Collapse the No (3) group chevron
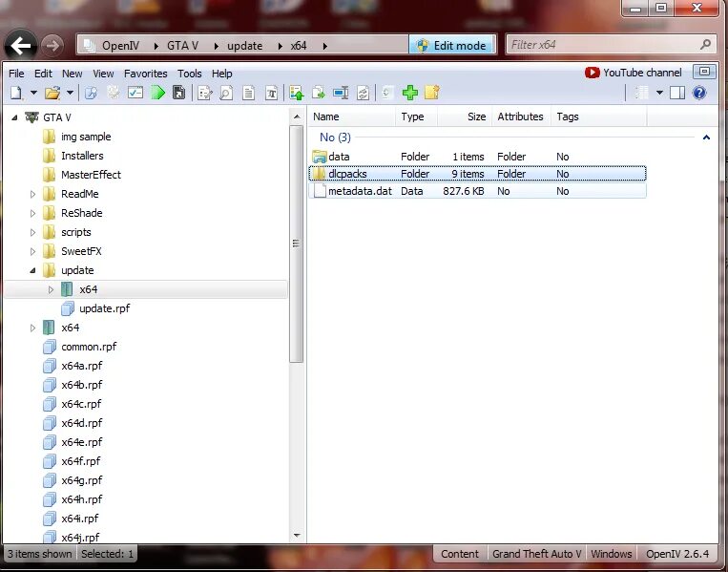The height and width of the screenshot is (572, 728). tap(706, 138)
